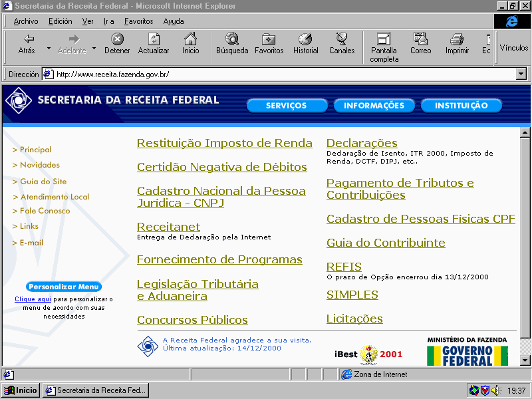Image resolution: width=532 pixels, height=399 pixels.
Task: Click the page icon beside the address
Action: [x=49, y=74]
